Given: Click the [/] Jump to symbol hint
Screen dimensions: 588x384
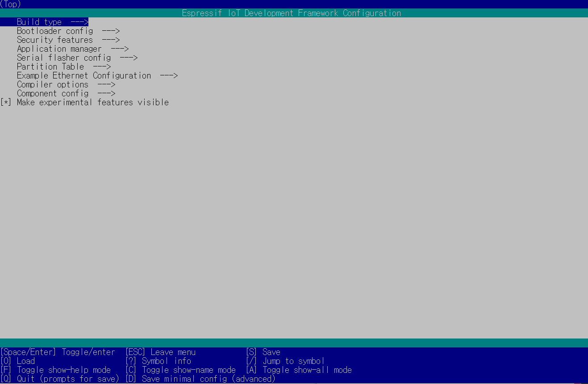Looking at the screenshot, I should point(285,361).
